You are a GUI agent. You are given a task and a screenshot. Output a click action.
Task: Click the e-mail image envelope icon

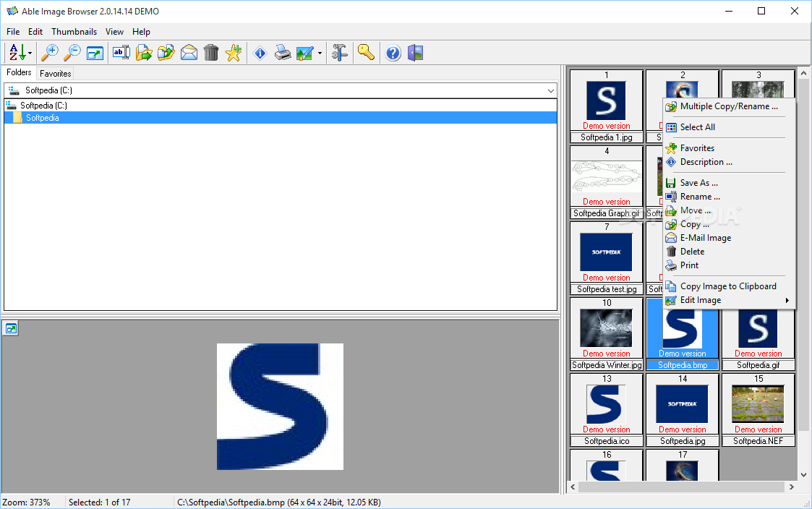[189, 53]
